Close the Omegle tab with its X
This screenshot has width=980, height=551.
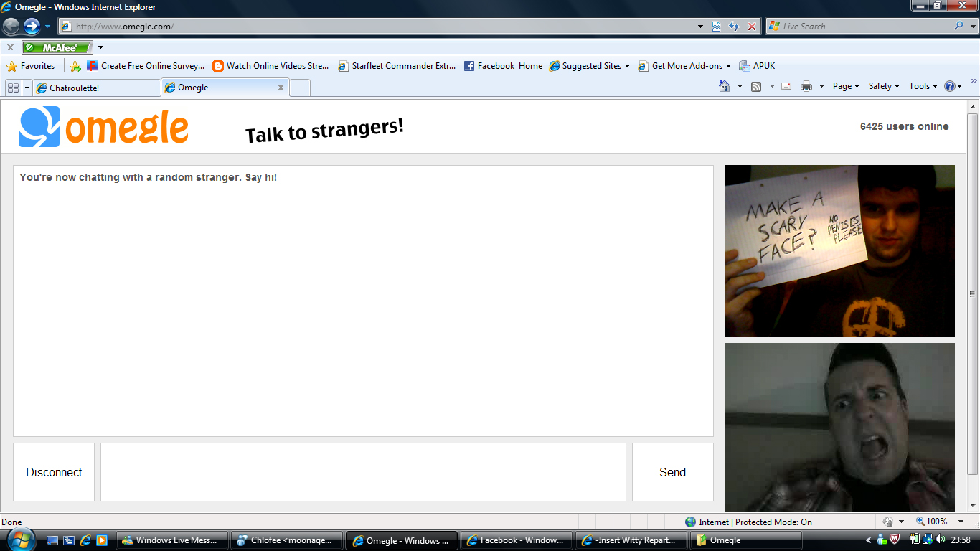coord(281,88)
